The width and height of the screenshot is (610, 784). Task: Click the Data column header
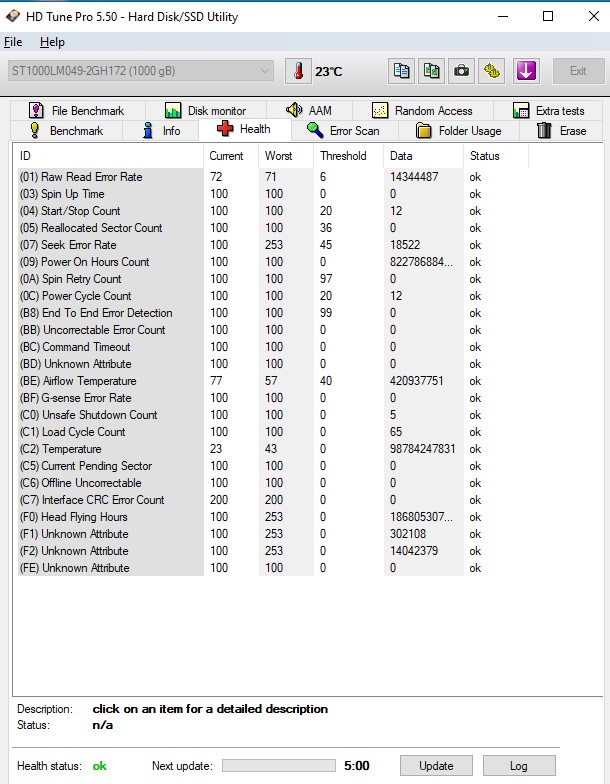tap(423, 156)
